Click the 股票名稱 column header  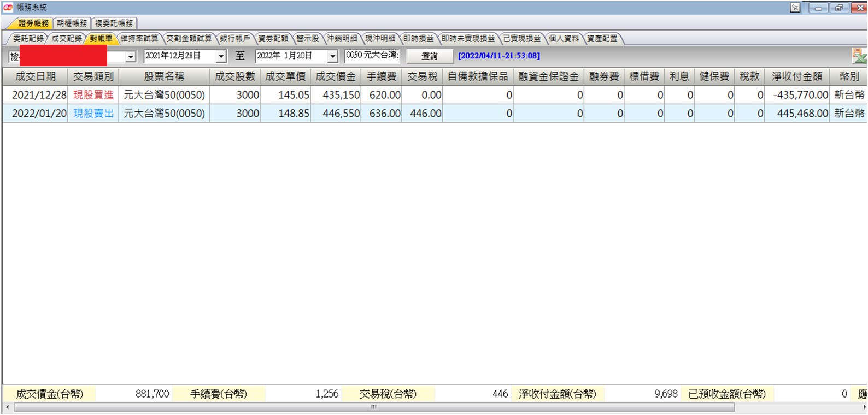[x=164, y=76]
